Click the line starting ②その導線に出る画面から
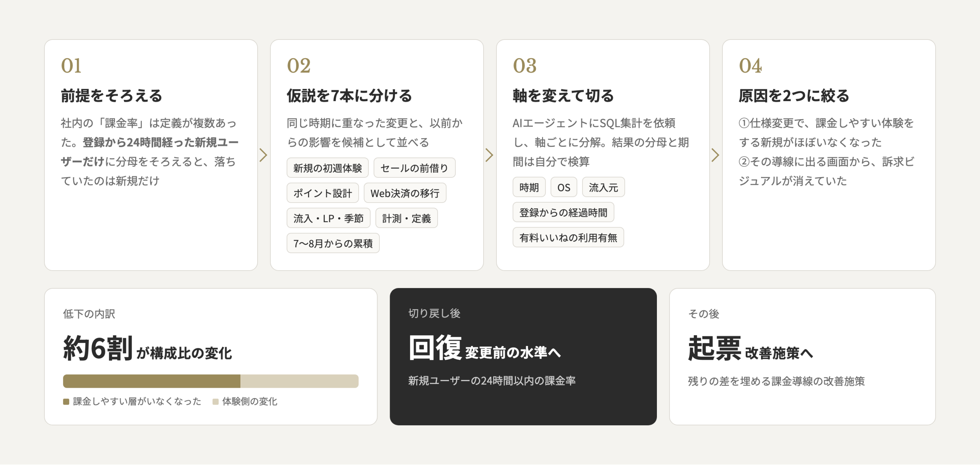 pyautogui.click(x=826, y=162)
